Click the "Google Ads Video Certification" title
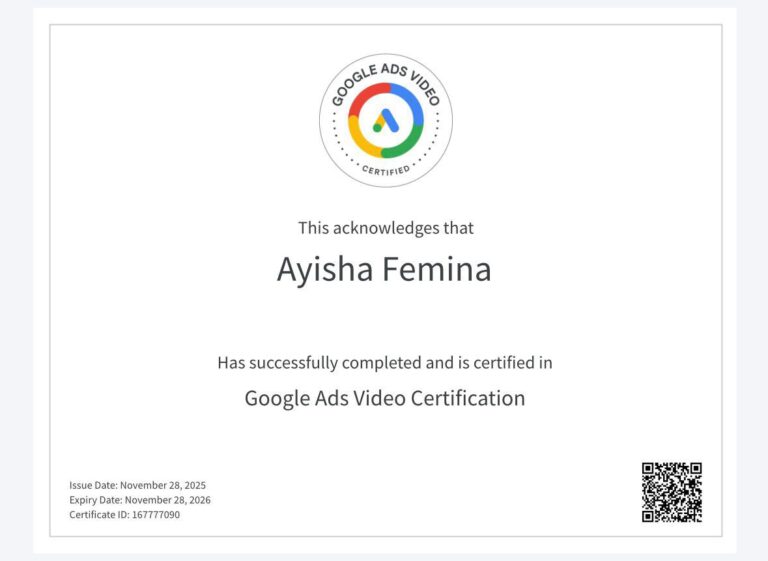 [x=385, y=398]
